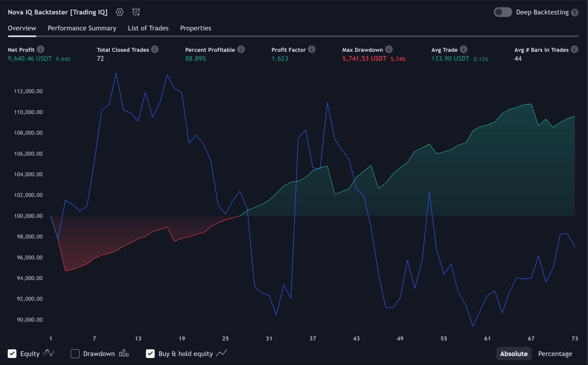The height and width of the screenshot is (365, 588).
Task: Click the Buy & hold equity line icon
Action: [221, 353]
